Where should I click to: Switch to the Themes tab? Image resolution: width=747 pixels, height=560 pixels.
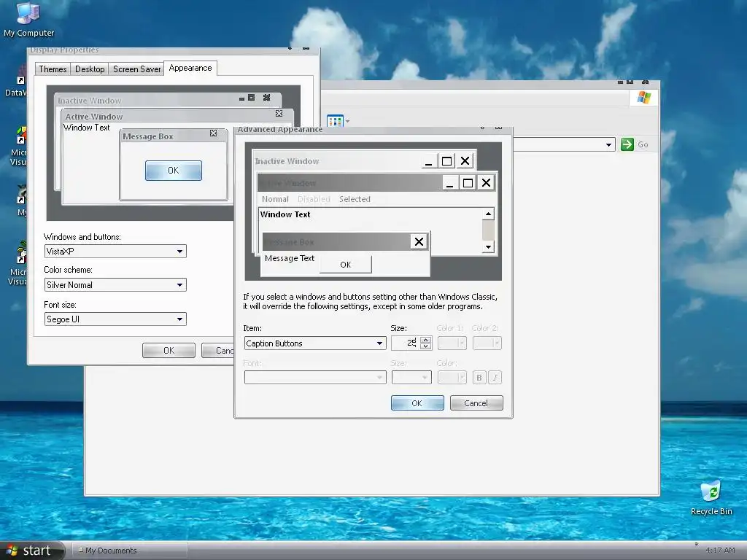(53, 69)
